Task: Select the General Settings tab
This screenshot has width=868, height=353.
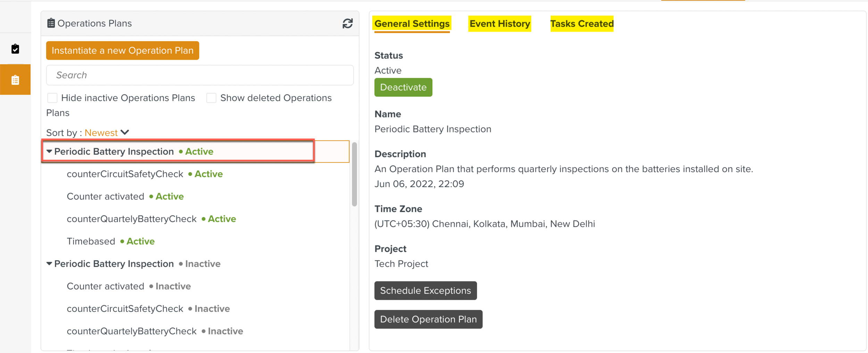Action: pos(412,24)
